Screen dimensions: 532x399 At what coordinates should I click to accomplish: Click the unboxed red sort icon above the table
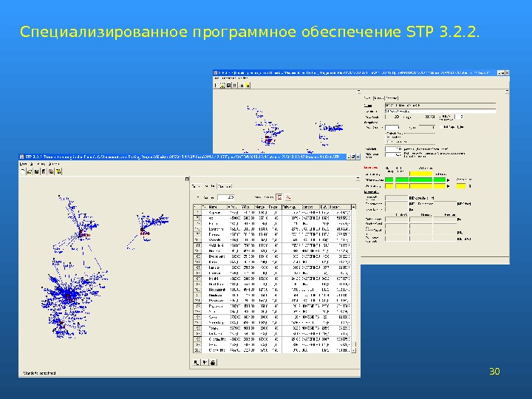pos(288,197)
